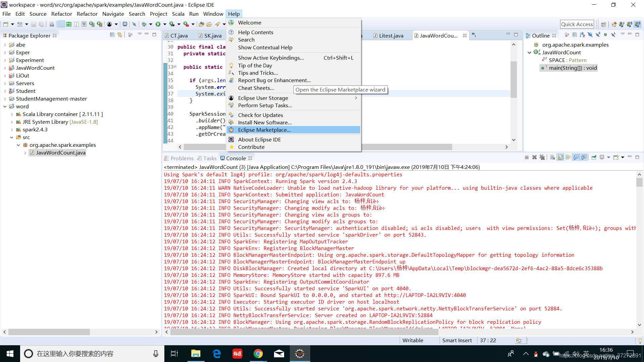Viewport: 644px width, 362px height.
Task: Toggle alphabetical Sort in Outline
Action: click(582, 35)
